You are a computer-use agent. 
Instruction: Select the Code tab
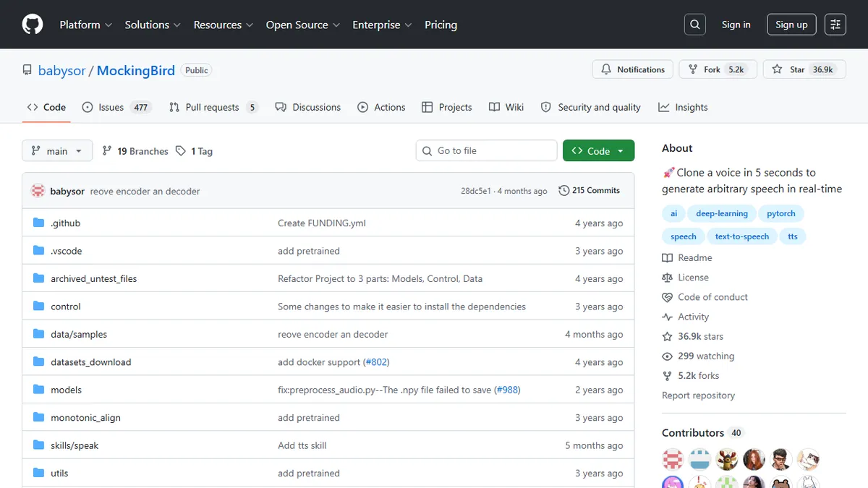(x=46, y=107)
